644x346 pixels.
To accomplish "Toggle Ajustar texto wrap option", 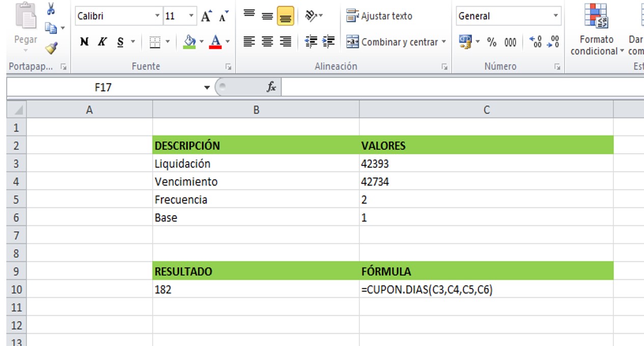I will pyautogui.click(x=379, y=16).
